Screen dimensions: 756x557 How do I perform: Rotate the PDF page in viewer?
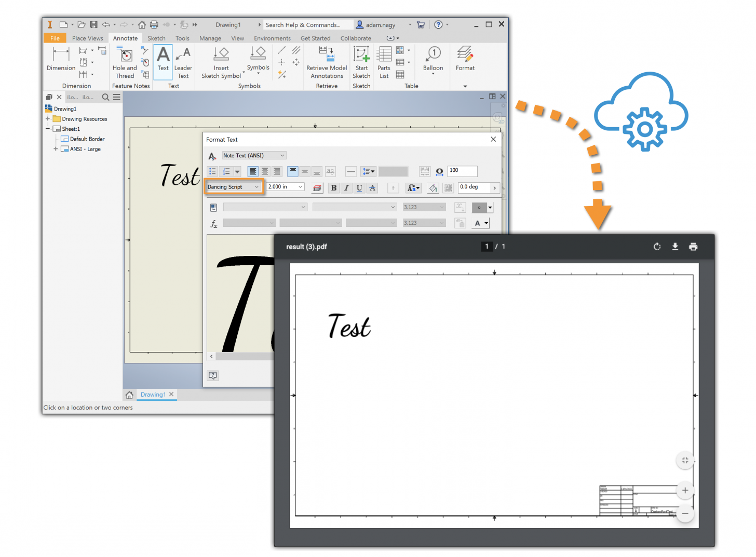pyautogui.click(x=657, y=247)
